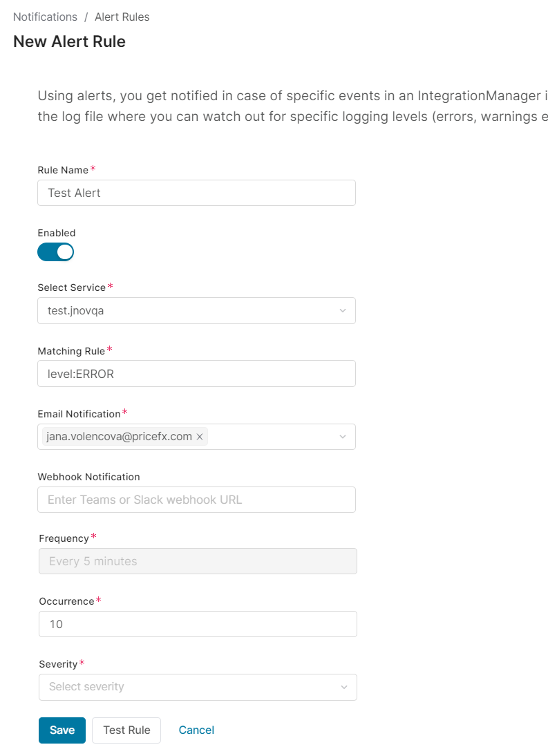Screen dimensions: 548x756
Task: Click the Email Notification chevron arrow
Action: 342,437
